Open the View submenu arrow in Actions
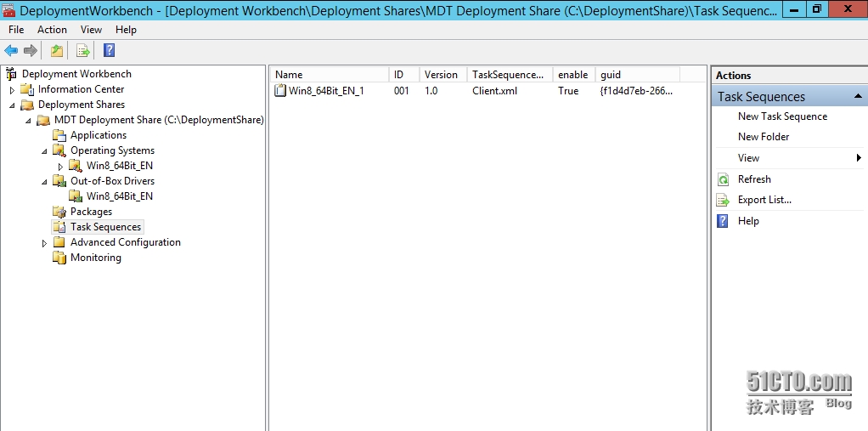 [859, 158]
